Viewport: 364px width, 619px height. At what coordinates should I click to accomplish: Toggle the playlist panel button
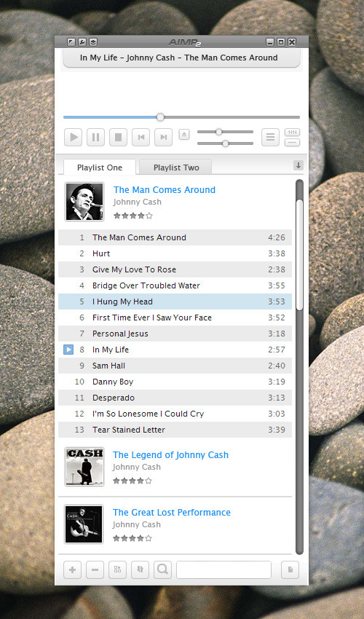(270, 138)
